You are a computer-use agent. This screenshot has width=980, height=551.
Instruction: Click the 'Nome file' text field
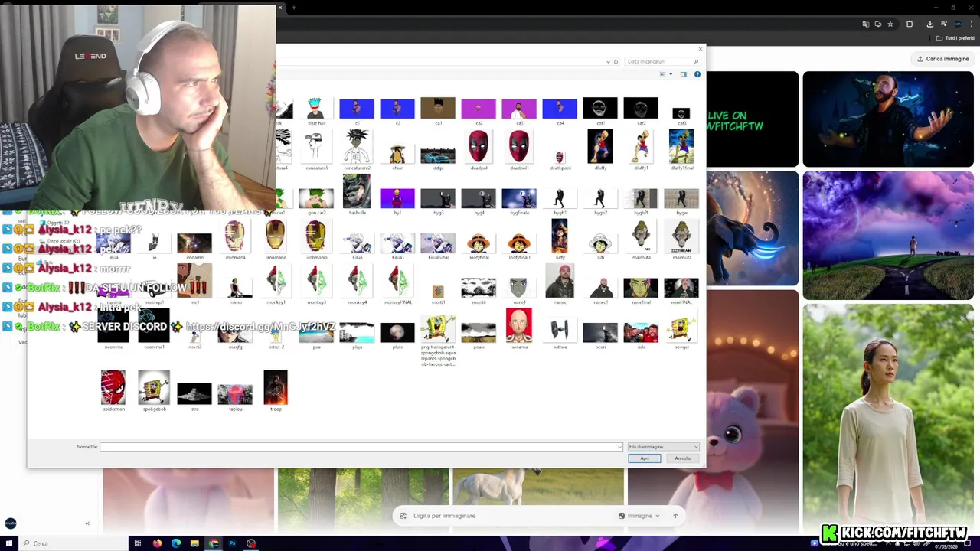pyautogui.click(x=361, y=447)
